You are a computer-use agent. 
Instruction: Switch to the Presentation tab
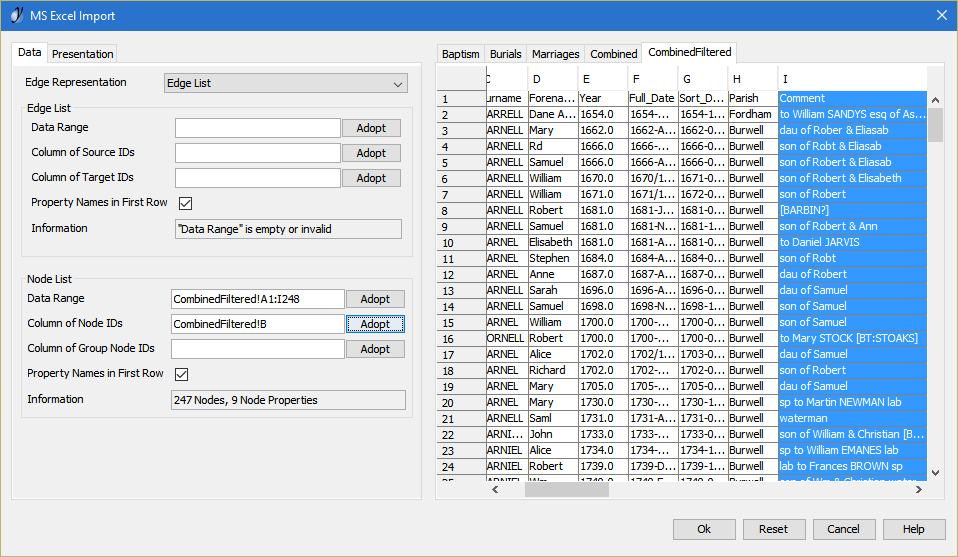83,54
